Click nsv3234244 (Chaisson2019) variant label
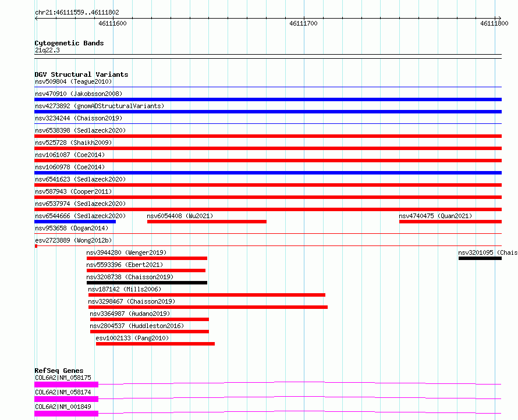 click(x=79, y=118)
